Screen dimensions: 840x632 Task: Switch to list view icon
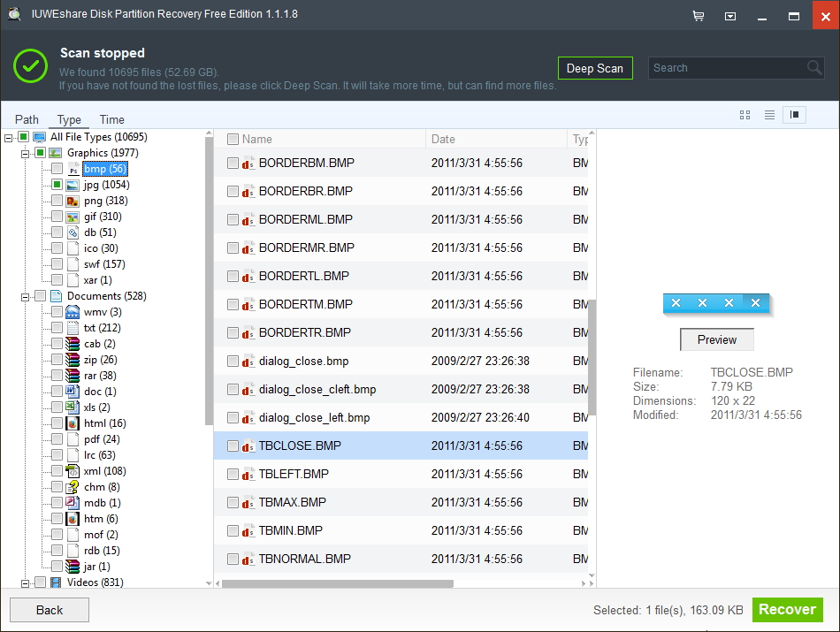(x=769, y=115)
